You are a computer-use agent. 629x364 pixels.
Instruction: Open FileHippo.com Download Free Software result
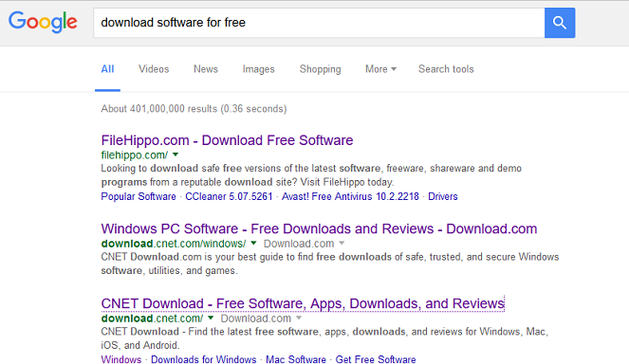(227, 140)
